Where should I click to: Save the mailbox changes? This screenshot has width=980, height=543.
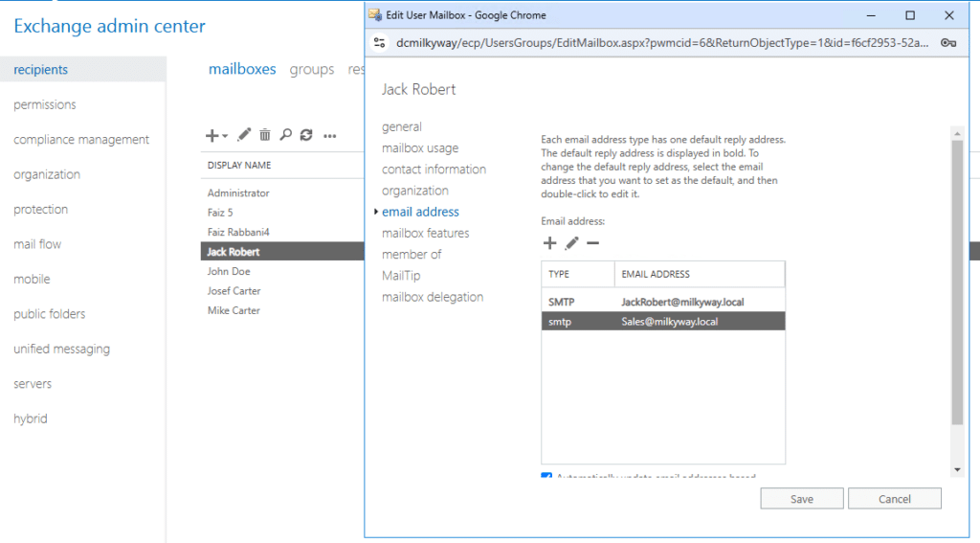(x=802, y=499)
